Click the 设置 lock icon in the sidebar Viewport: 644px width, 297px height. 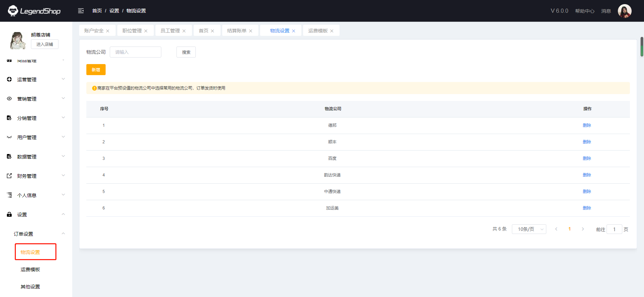tap(9, 214)
